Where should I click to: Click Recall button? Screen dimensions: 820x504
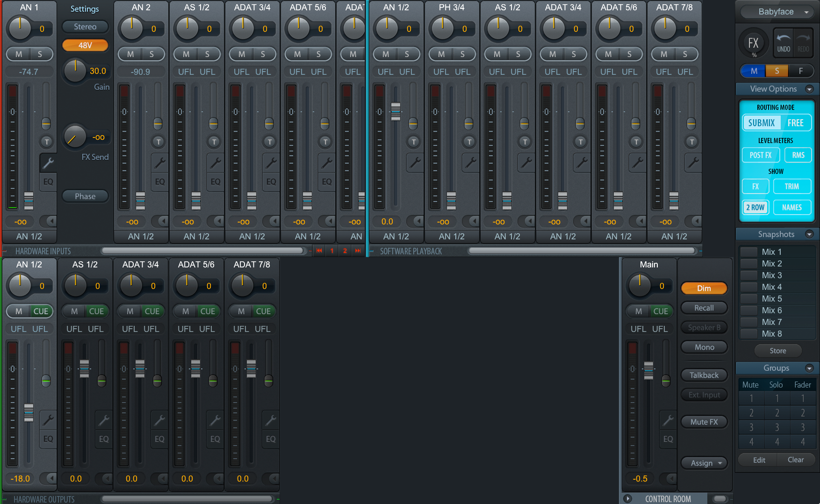tap(704, 308)
